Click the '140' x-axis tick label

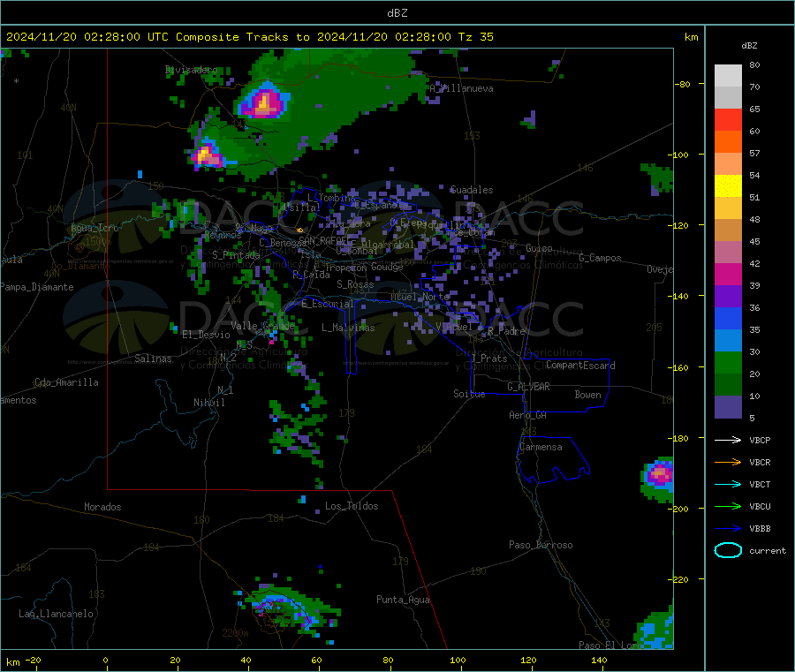(599, 660)
